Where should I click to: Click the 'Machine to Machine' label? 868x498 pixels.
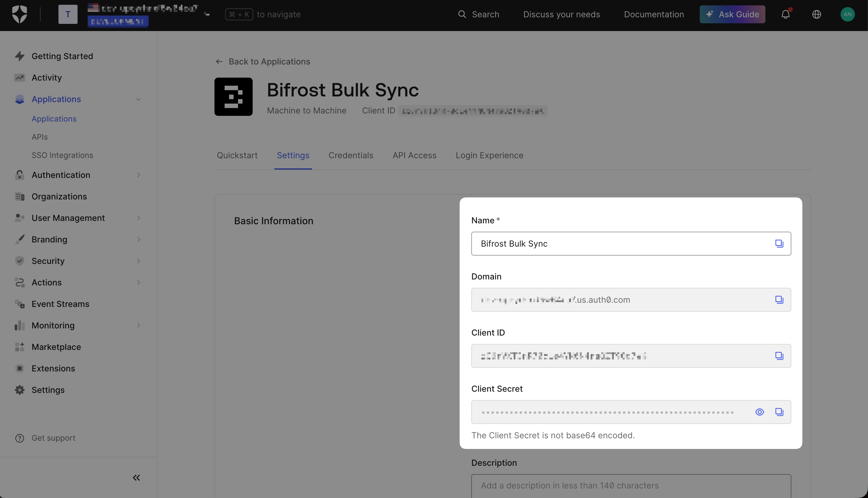click(x=306, y=111)
